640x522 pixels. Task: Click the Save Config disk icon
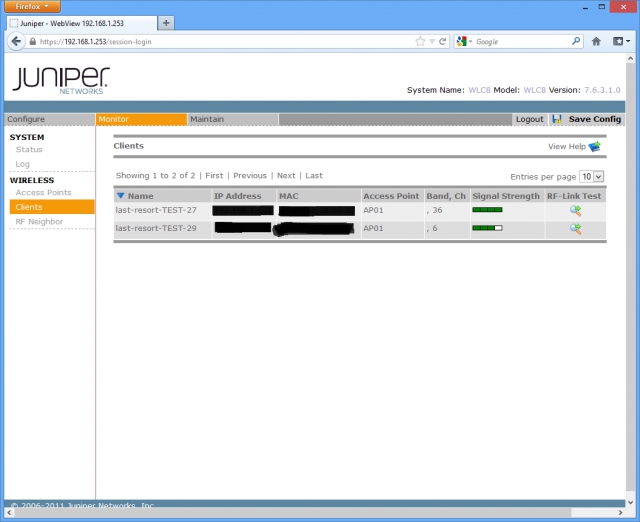point(557,119)
